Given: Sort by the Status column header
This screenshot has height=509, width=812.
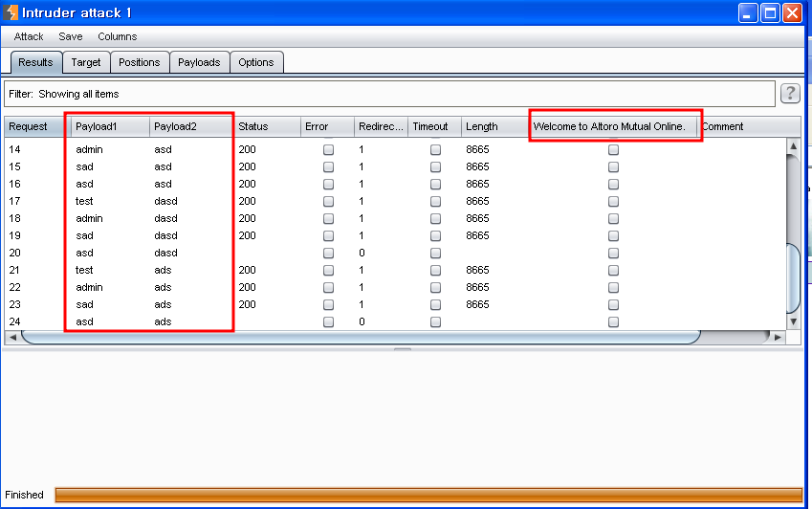Looking at the screenshot, I should [x=267, y=127].
